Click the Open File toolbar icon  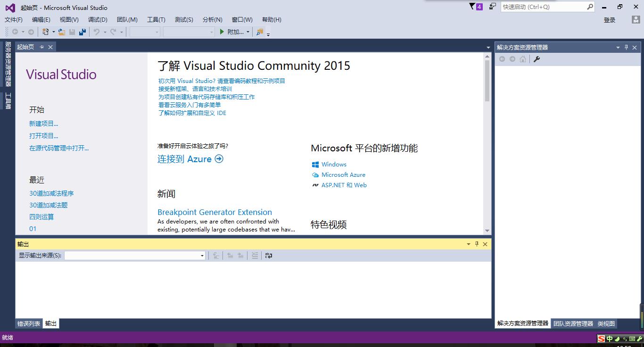62,32
